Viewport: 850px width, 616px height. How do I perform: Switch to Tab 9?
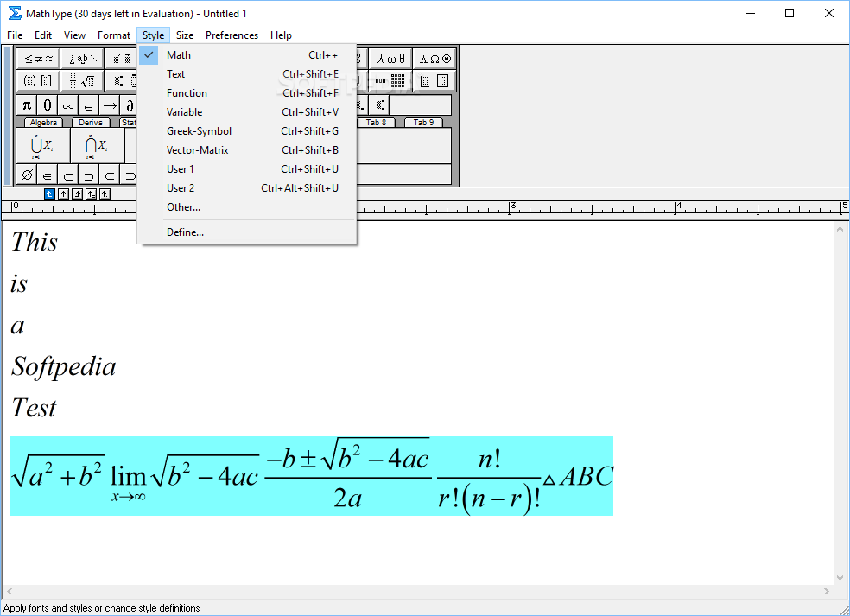coord(423,123)
